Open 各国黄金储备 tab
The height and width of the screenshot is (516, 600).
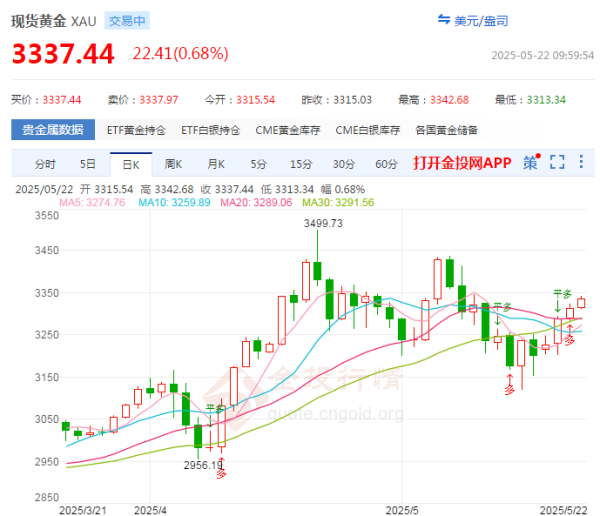(447, 130)
